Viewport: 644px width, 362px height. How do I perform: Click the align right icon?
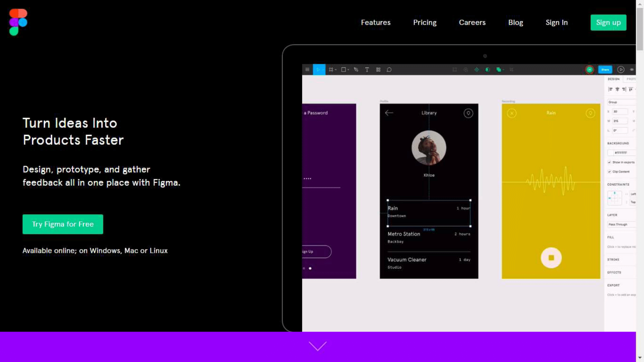[624, 89]
